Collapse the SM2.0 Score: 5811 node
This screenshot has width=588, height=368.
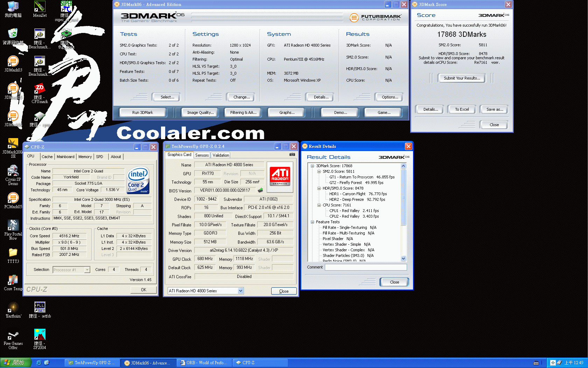point(319,171)
